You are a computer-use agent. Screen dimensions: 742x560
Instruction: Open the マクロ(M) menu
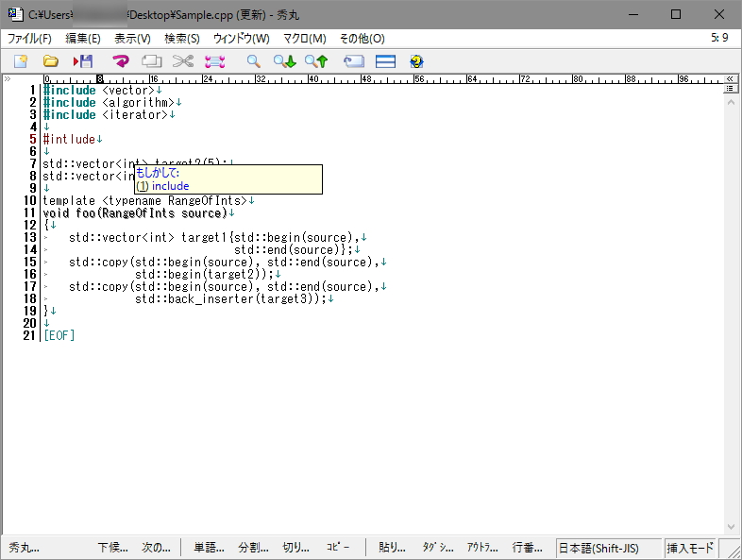[x=305, y=39]
